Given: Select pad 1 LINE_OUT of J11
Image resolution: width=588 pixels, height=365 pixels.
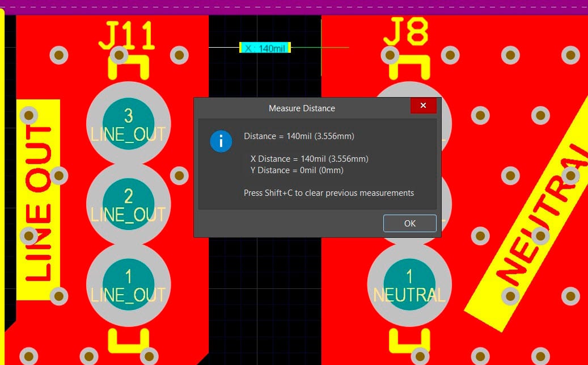Looking at the screenshot, I should click(128, 284).
